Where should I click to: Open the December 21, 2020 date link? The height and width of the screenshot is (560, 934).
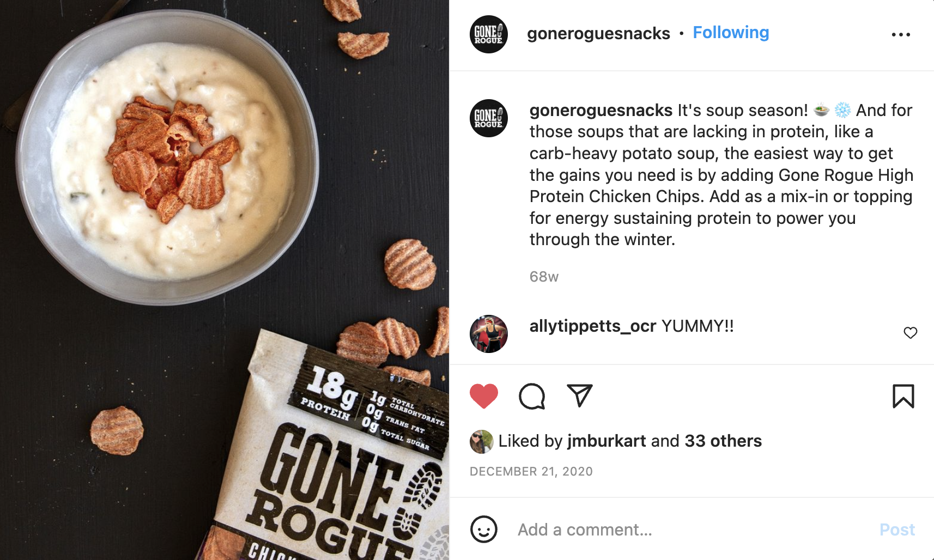click(x=531, y=471)
